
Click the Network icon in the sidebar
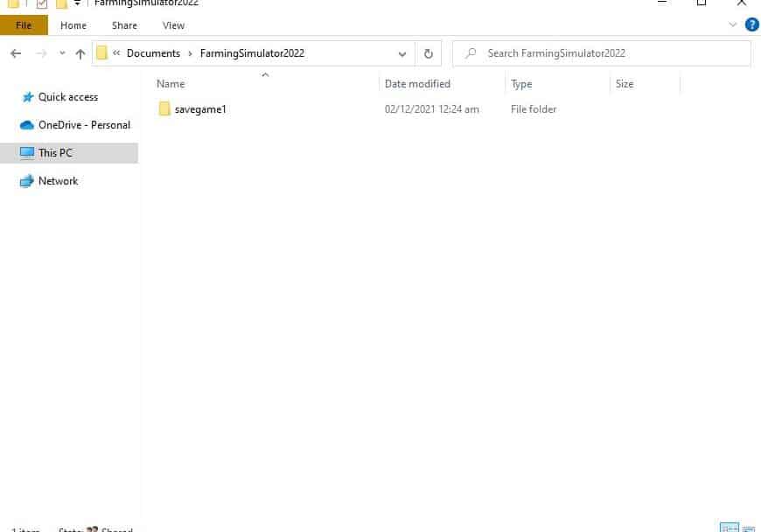coord(27,181)
